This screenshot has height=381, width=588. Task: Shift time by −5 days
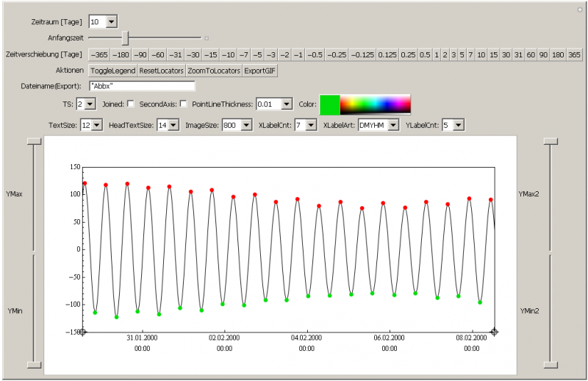coord(258,55)
